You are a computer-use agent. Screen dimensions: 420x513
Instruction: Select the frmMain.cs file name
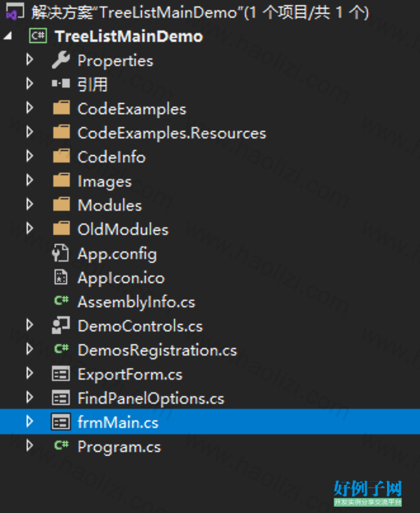(x=118, y=422)
